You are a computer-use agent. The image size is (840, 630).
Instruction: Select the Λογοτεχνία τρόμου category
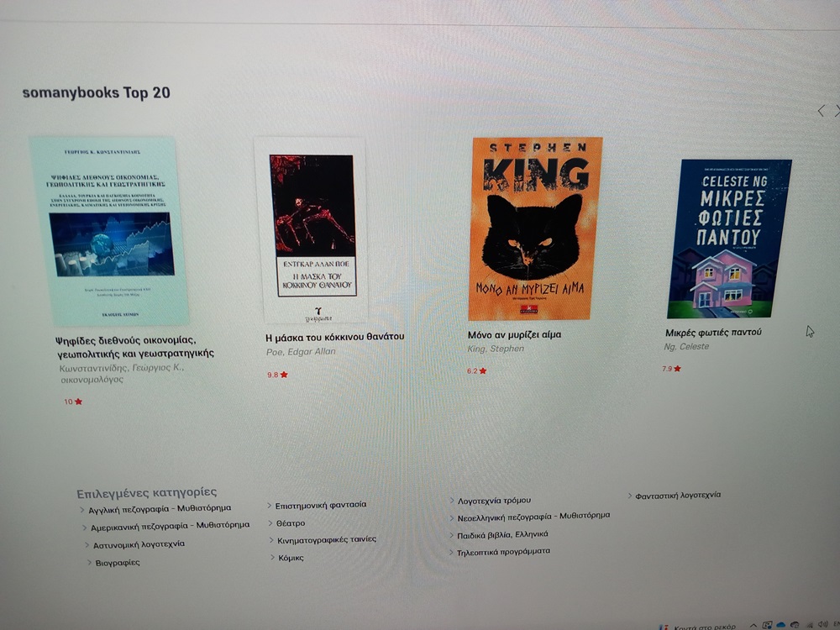coord(494,501)
